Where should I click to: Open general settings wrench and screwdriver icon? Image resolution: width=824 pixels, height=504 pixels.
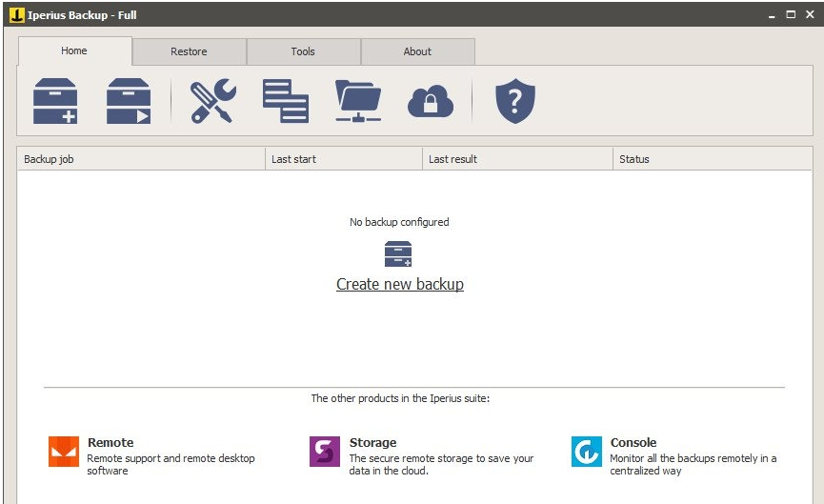(x=211, y=101)
